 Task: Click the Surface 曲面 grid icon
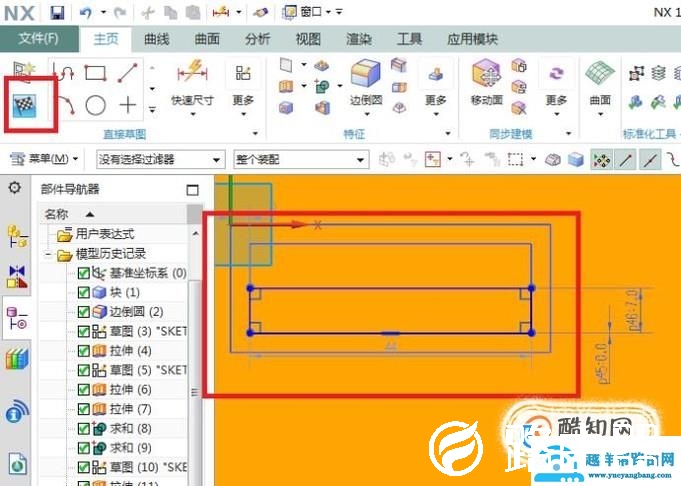(600, 73)
